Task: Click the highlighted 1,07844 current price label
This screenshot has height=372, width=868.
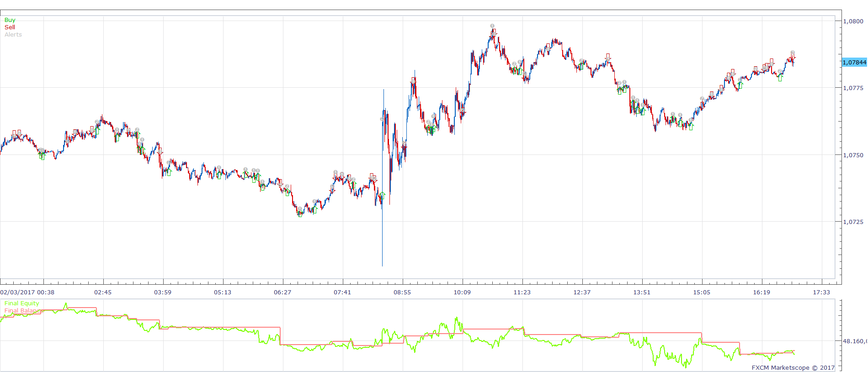Action: point(854,62)
